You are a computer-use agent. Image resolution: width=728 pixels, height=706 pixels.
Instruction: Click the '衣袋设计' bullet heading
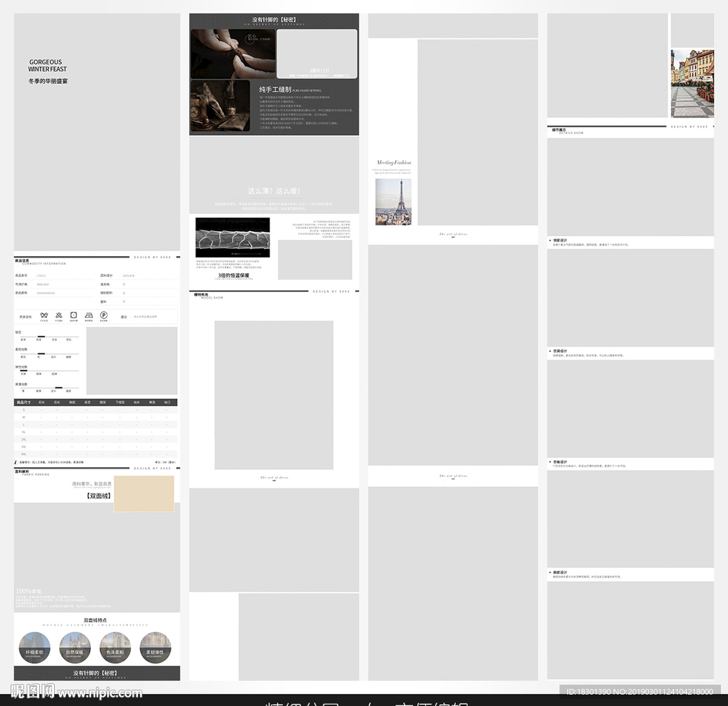pyautogui.click(x=560, y=351)
